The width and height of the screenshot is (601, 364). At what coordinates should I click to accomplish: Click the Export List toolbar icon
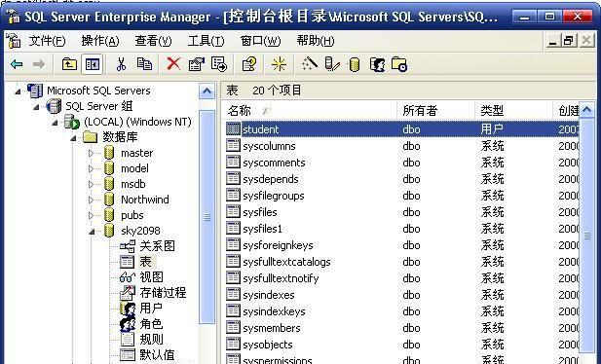point(219,64)
